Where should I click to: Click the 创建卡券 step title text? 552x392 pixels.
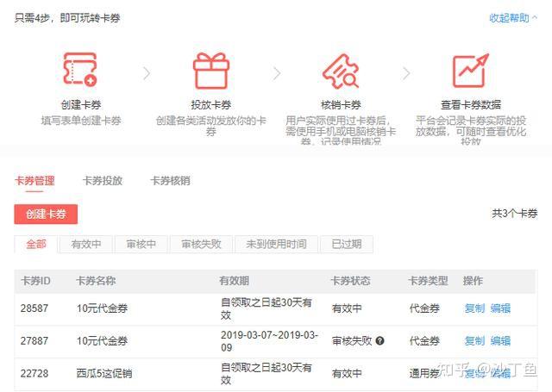tap(81, 105)
